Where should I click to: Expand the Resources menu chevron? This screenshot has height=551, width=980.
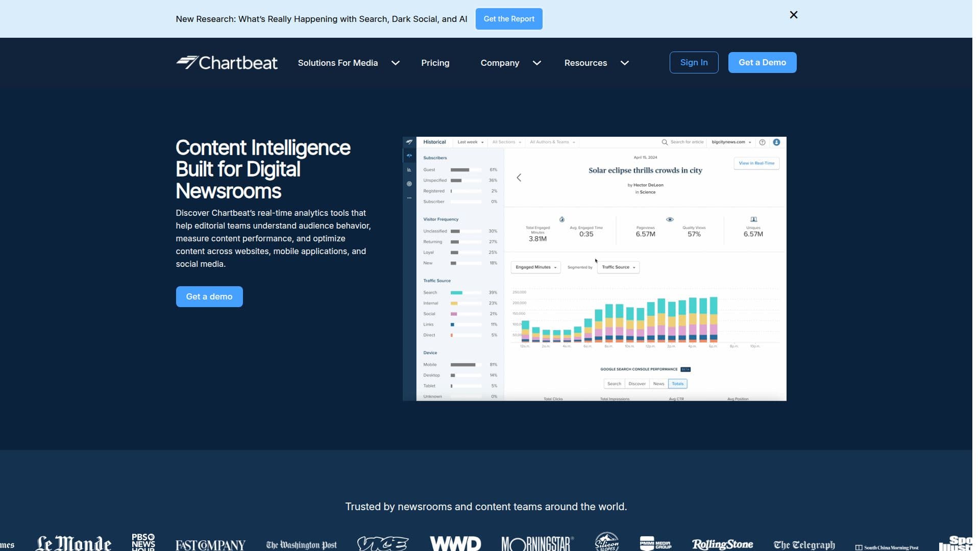point(624,63)
